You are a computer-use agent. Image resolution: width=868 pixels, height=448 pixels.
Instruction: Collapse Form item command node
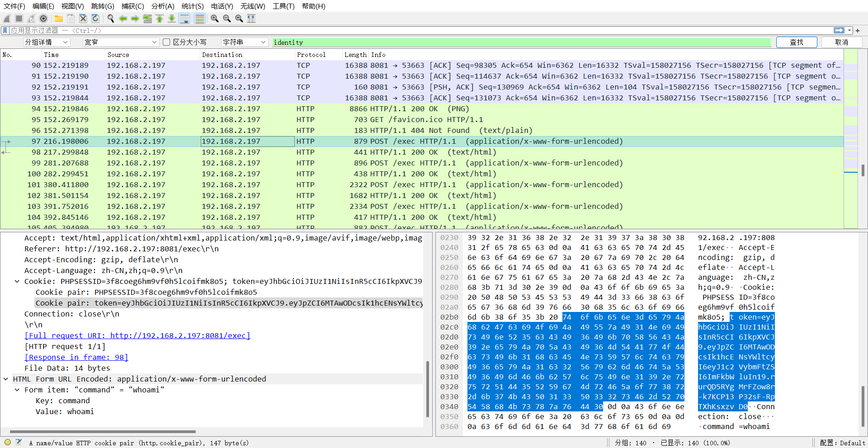17,390
